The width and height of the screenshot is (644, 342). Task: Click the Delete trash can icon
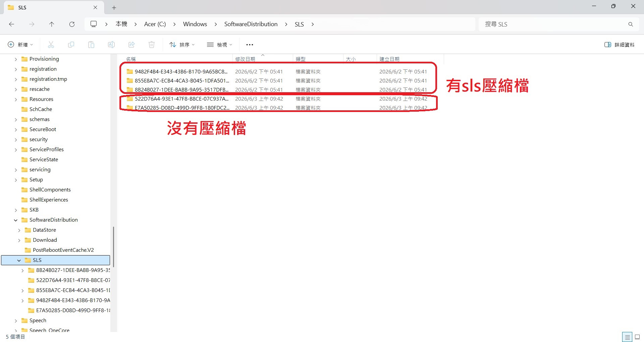pos(152,45)
